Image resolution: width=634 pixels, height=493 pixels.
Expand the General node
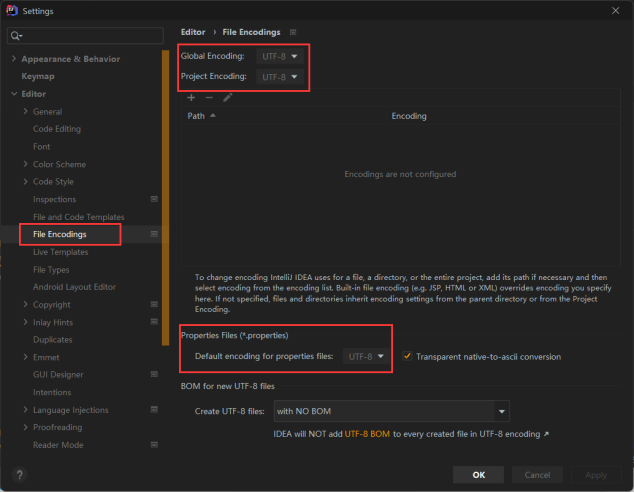pyautogui.click(x=25, y=111)
